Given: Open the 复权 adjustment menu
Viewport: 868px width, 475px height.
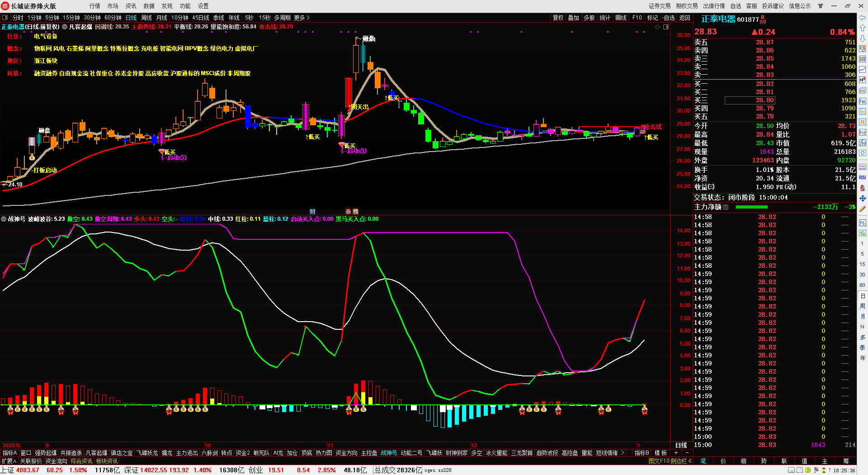Looking at the screenshot, I should [558, 18].
